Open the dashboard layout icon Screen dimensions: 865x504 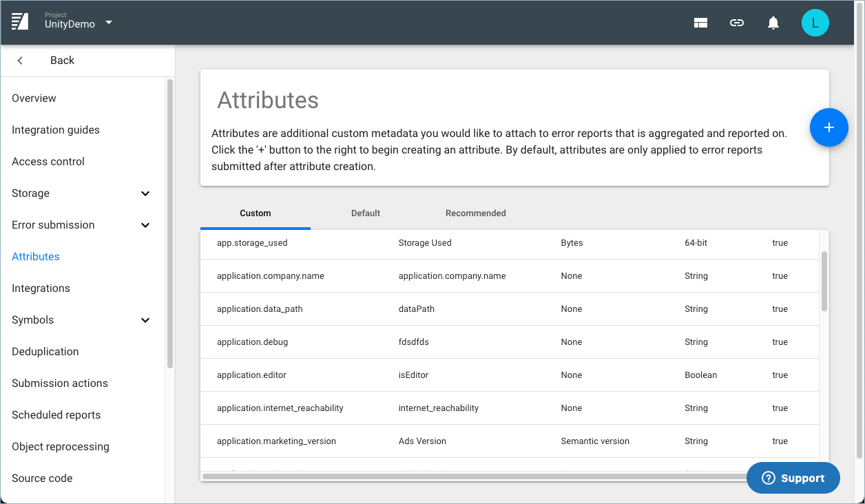[x=700, y=23]
